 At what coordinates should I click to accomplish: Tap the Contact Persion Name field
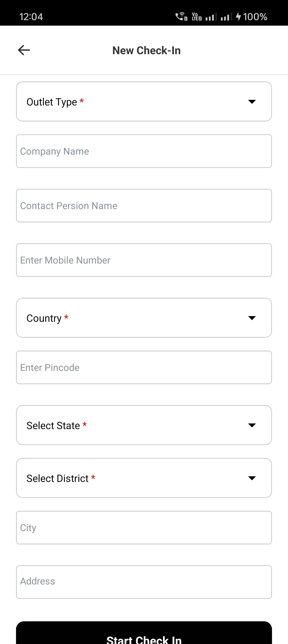[x=144, y=206]
